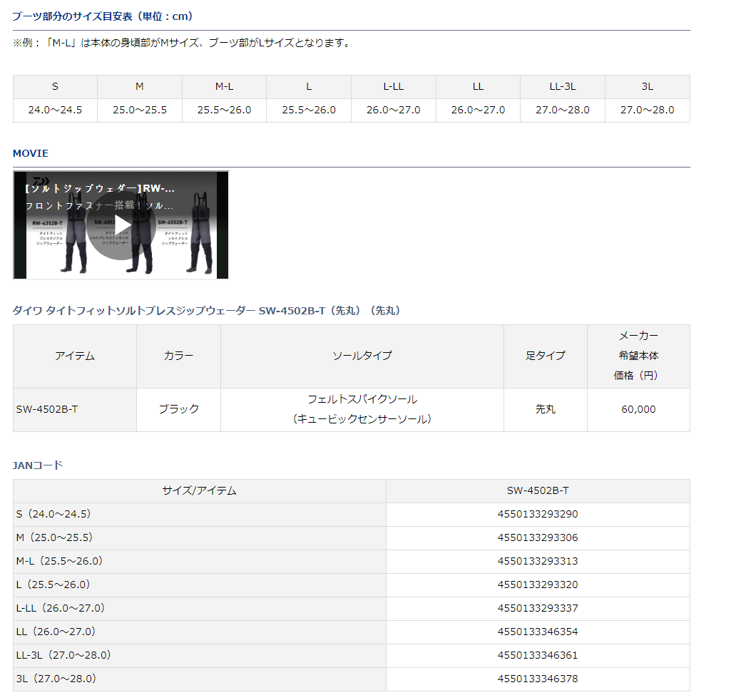
Task: Select JAN code 4550133346361
Action: click(538, 655)
